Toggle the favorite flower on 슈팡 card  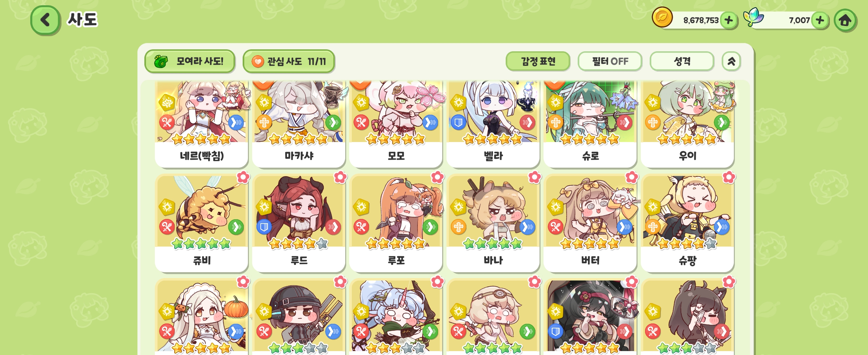click(729, 177)
